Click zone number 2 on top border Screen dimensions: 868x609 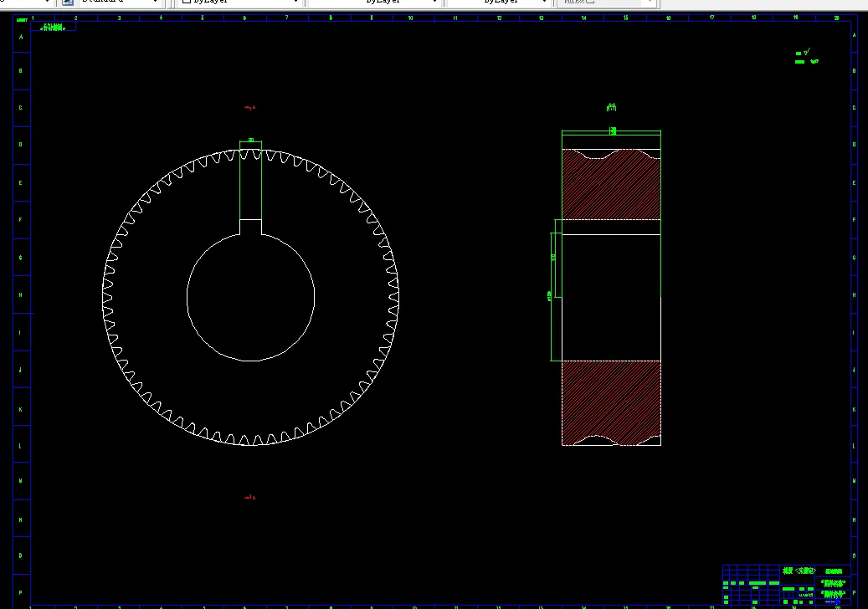tap(76, 18)
